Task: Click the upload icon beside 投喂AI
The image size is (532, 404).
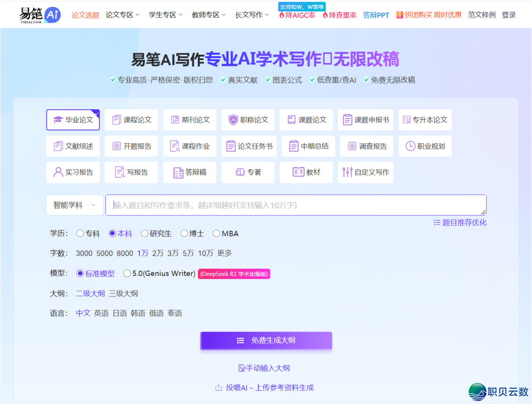Action: click(219, 388)
